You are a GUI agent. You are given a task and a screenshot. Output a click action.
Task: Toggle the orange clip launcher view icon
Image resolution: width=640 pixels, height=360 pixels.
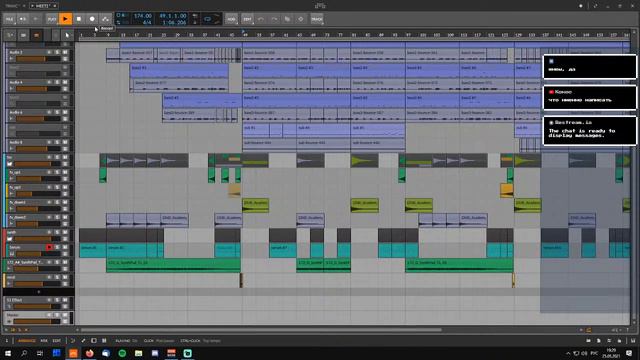coord(37,36)
